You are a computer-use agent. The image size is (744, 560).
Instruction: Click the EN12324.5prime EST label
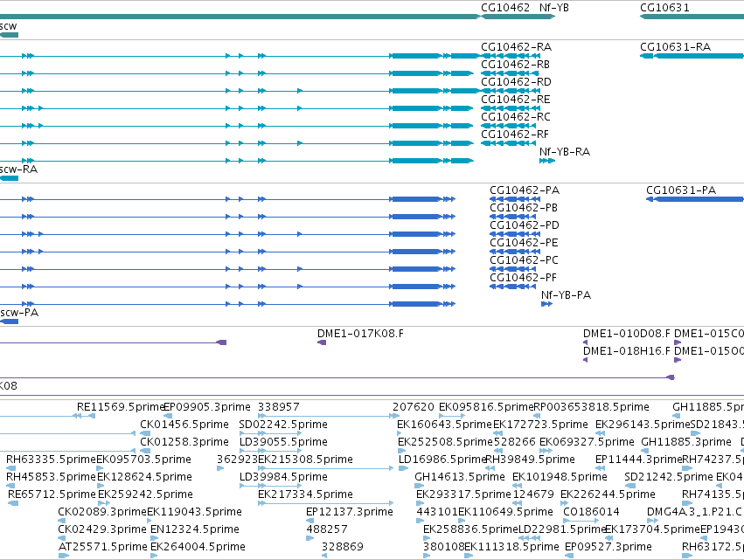pos(195,529)
